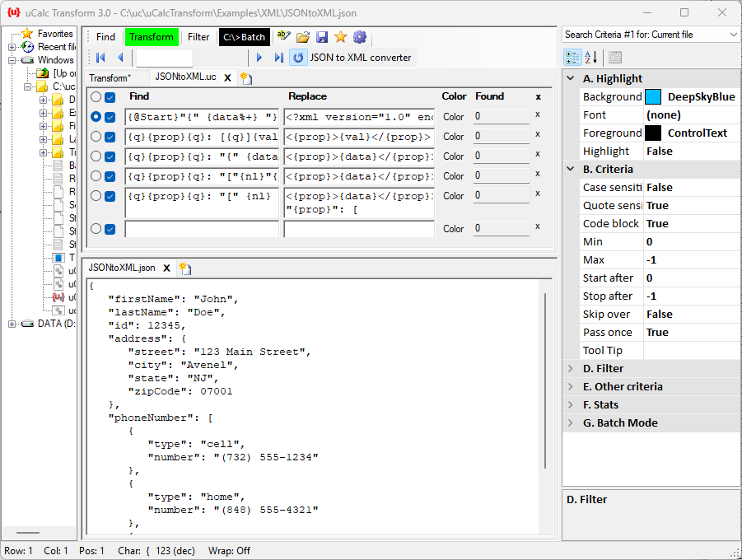
Task: Click the Pass once True value
Action: [692, 333]
